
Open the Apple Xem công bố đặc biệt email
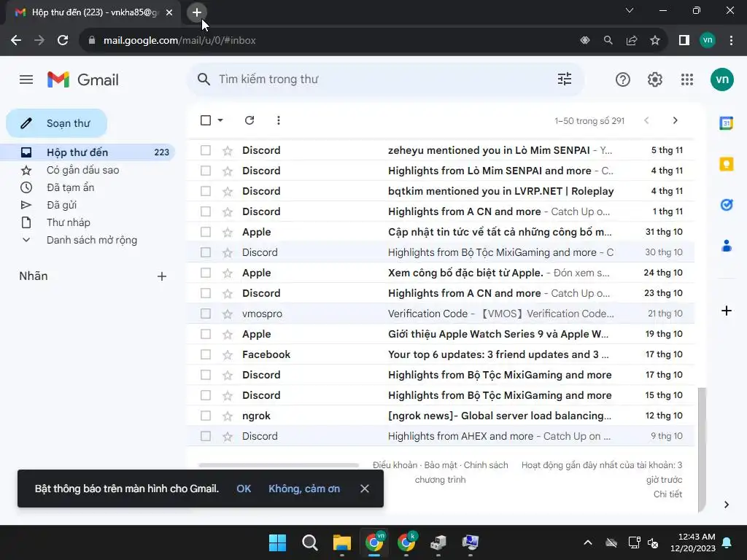click(x=441, y=273)
